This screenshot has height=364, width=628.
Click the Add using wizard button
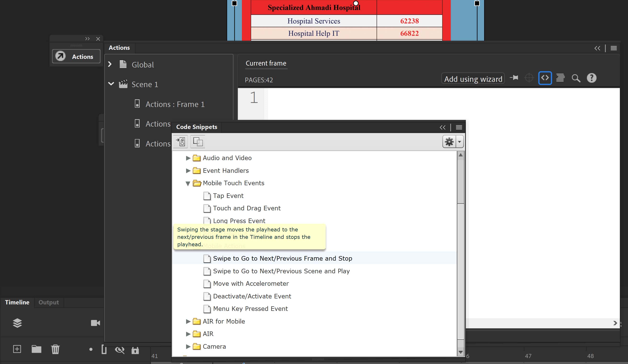click(x=473, y=79)
